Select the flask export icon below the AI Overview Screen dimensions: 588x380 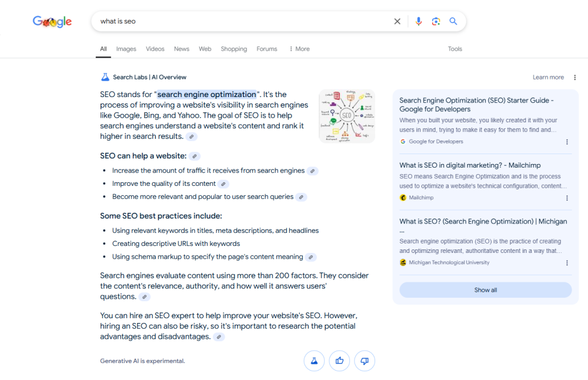(314, 361)
